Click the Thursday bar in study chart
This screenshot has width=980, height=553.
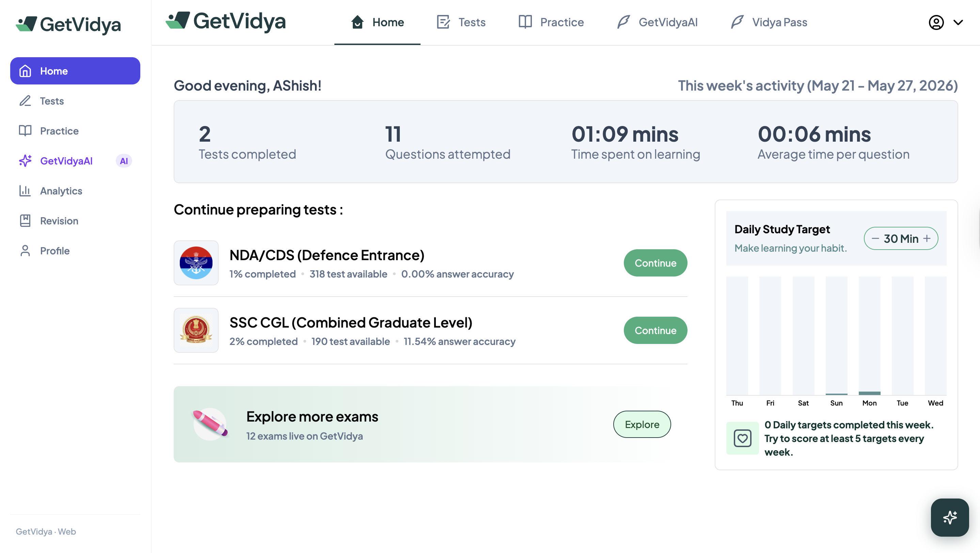click(x=737, y=335)
